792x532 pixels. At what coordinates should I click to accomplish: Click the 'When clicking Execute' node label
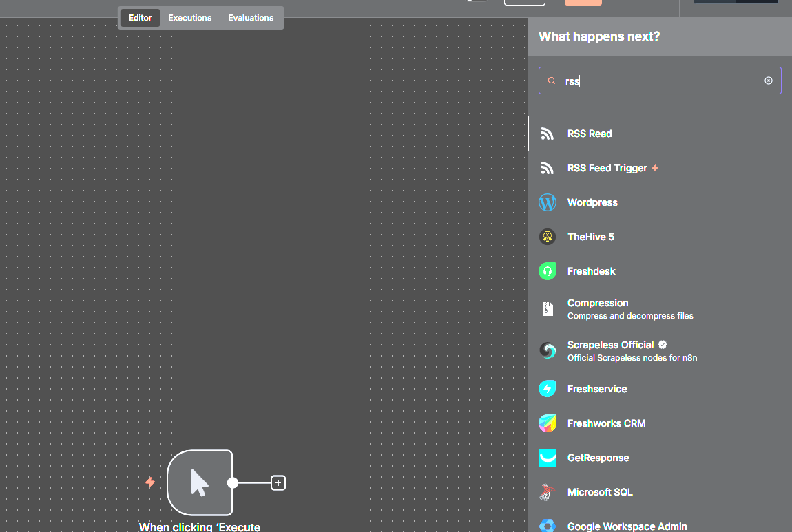(x=200, y=526)
